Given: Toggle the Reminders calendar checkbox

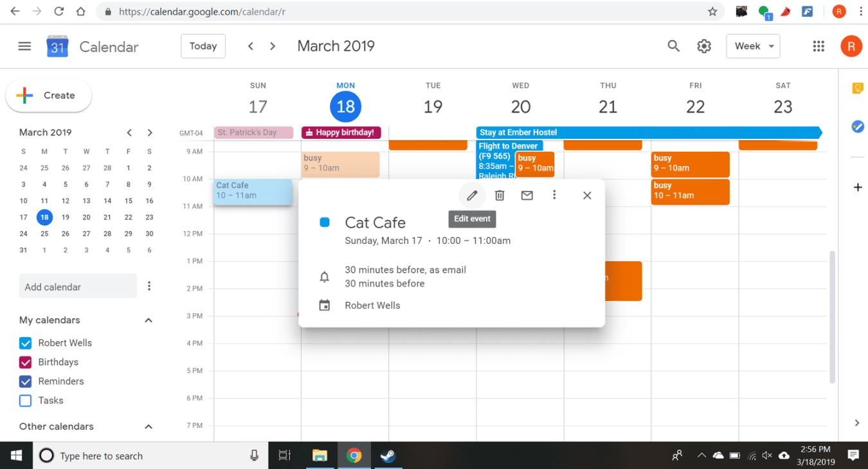Looking at the screenshot, I should (26, 382).
